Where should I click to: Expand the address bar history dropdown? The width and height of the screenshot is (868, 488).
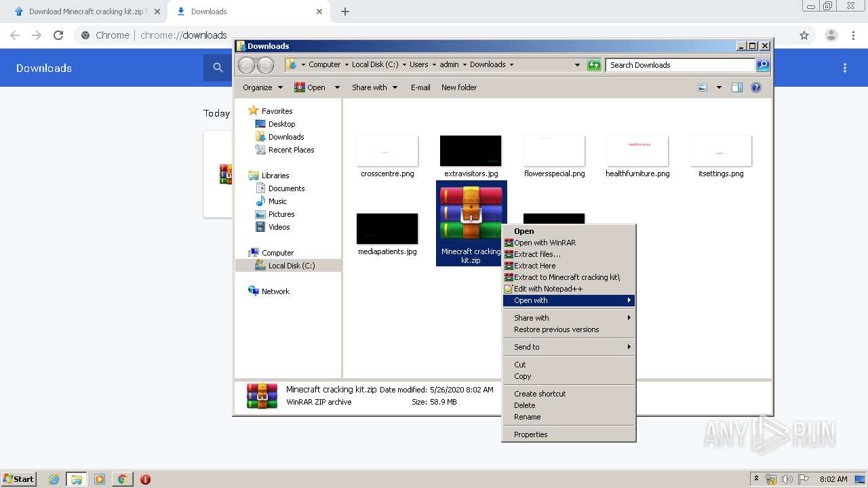[577, 65]
